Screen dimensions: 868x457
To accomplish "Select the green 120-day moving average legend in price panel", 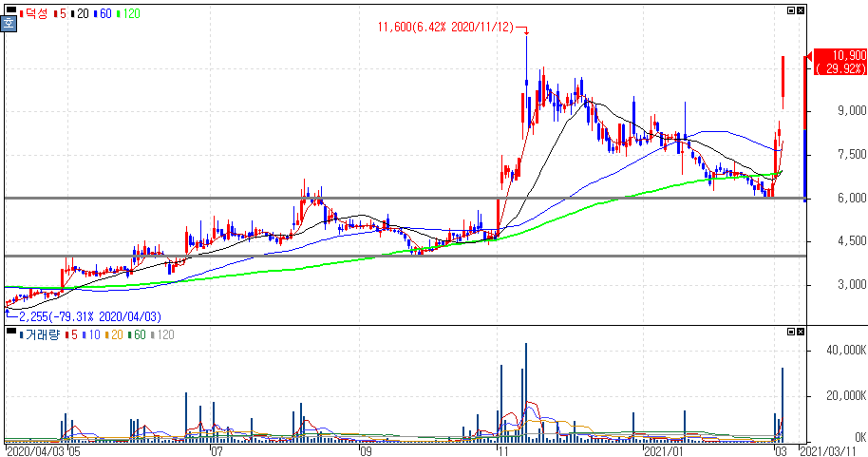I will [129, 14].
